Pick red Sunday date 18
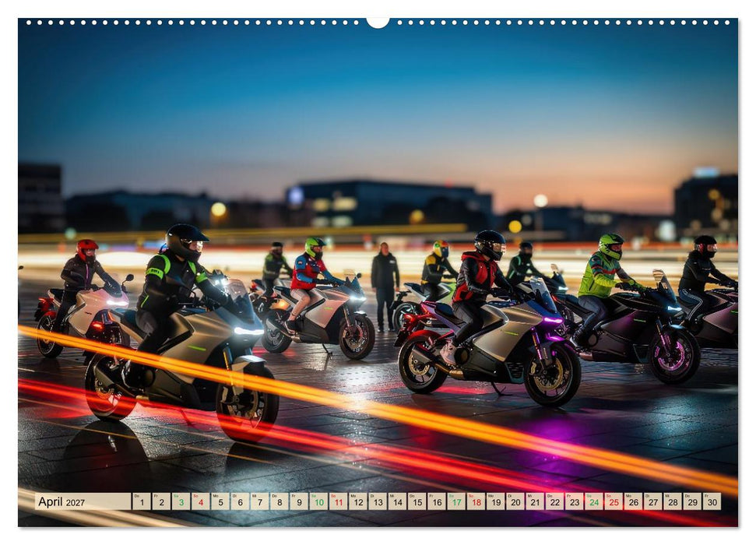756x545 pixels. 476,501
